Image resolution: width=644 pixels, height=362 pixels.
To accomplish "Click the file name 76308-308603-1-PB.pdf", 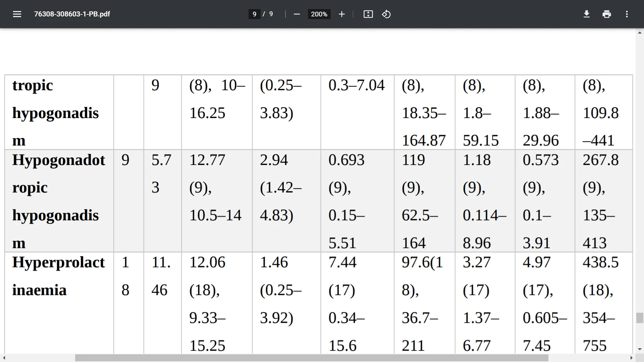I will pos(72,14).
